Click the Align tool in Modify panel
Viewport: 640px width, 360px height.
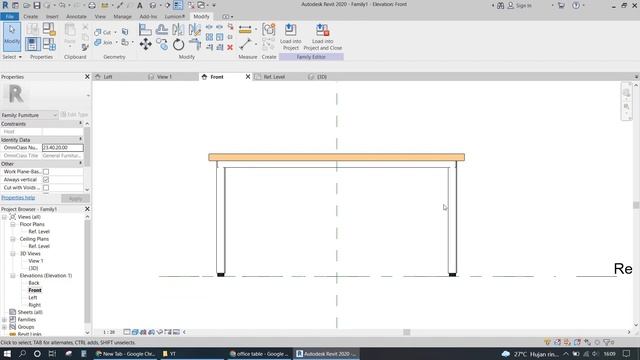pyautogui.click(x=145, y=29)
